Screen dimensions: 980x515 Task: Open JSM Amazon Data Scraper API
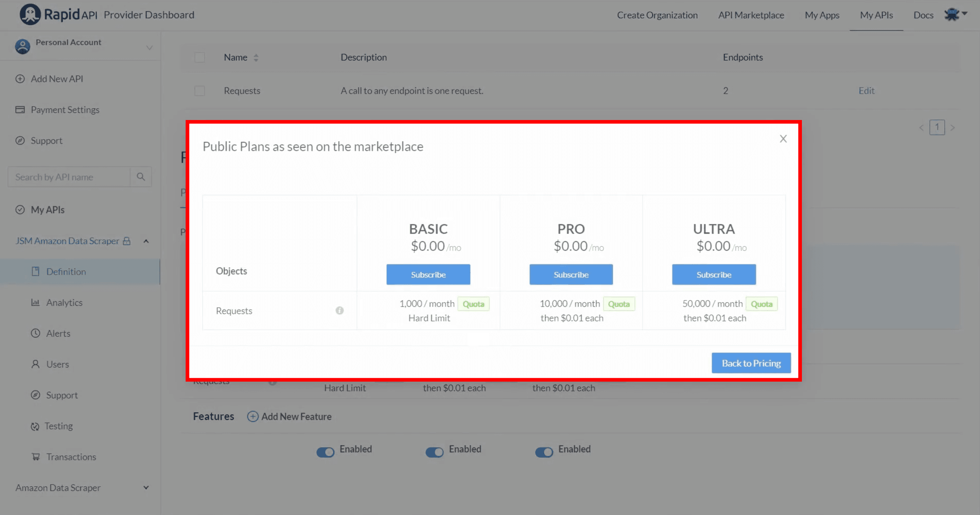(67, 241)
